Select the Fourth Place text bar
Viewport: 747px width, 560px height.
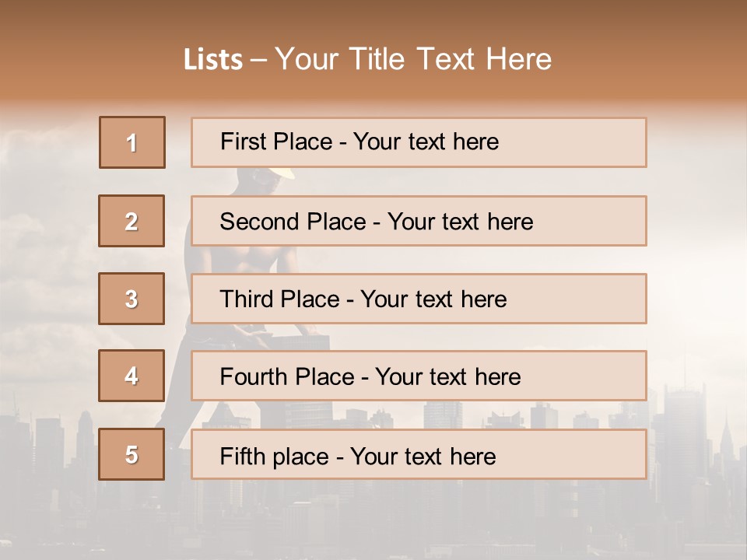pyautogui.click(x=419, y=376)
